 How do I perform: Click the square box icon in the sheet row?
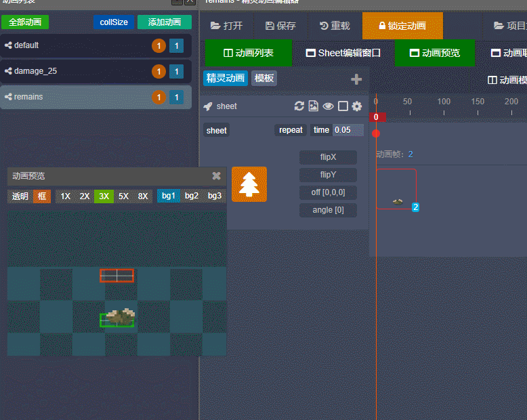point(343,106)
